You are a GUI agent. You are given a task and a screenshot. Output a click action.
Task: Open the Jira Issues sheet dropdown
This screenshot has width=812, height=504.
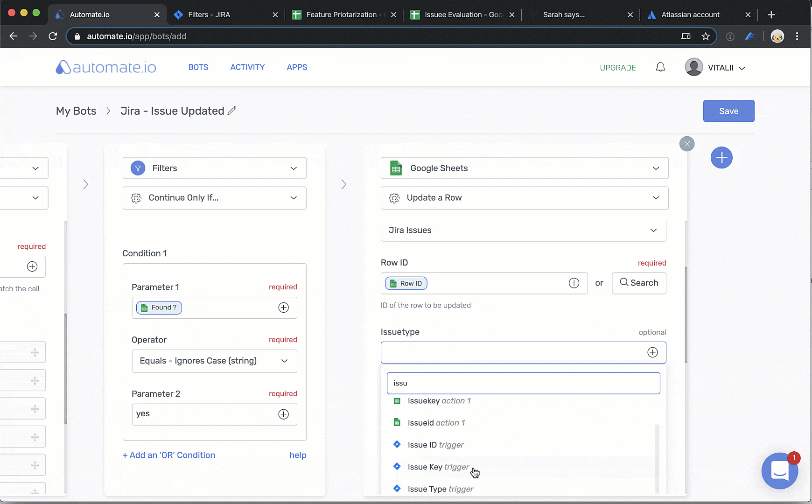[x=523, y=230]
